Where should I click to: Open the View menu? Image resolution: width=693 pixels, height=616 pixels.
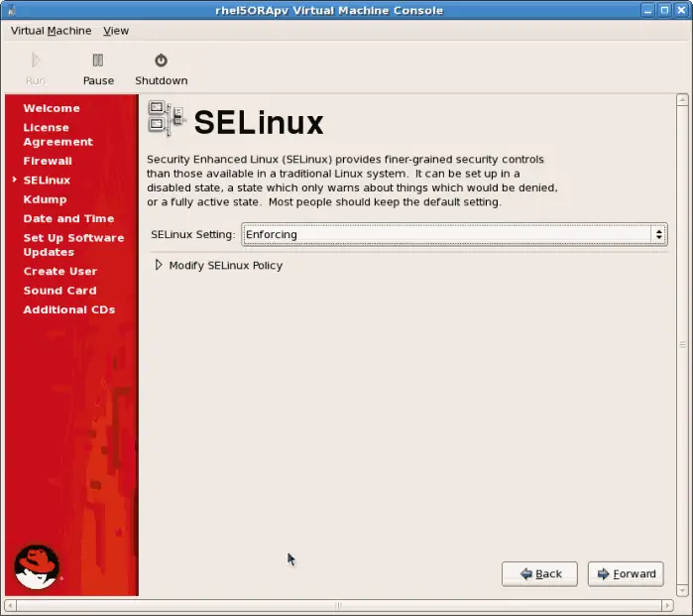point(116,31)
